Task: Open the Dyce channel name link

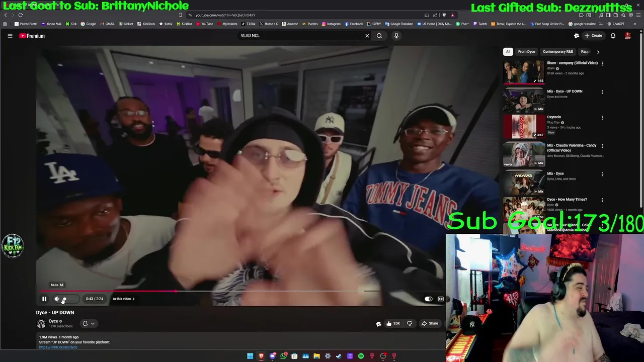Action: [53, 321]
